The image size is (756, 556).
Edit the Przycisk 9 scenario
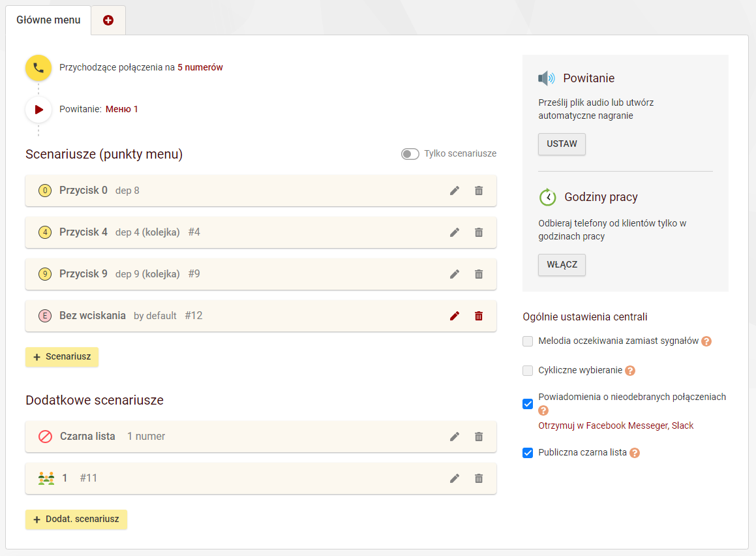click(455, 274)
